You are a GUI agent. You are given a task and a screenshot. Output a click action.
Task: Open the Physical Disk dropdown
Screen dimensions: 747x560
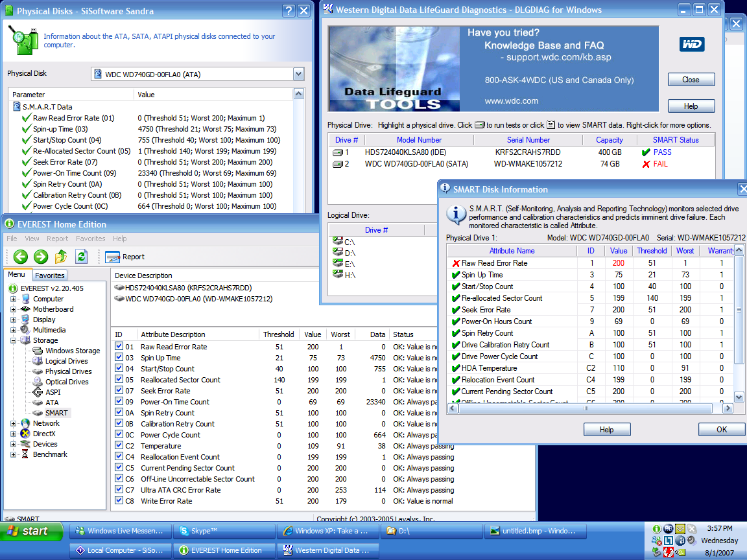pyautogui.click(x=298, y=75)
